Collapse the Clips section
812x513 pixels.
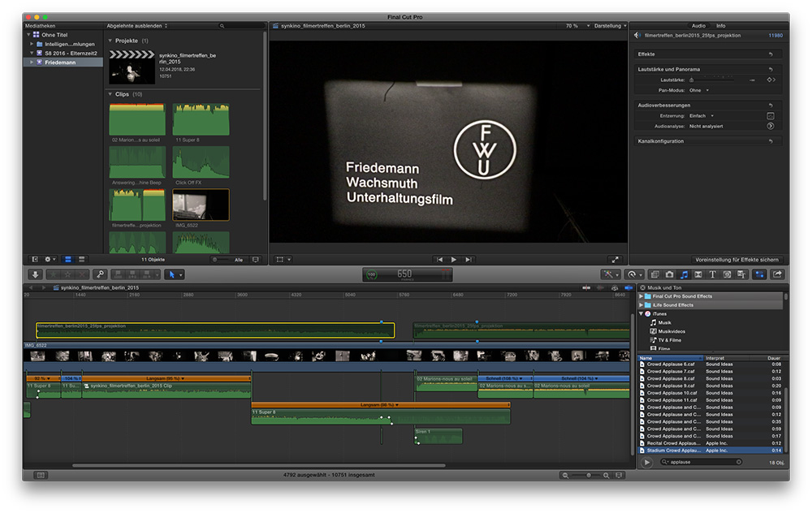click(110, 94)
